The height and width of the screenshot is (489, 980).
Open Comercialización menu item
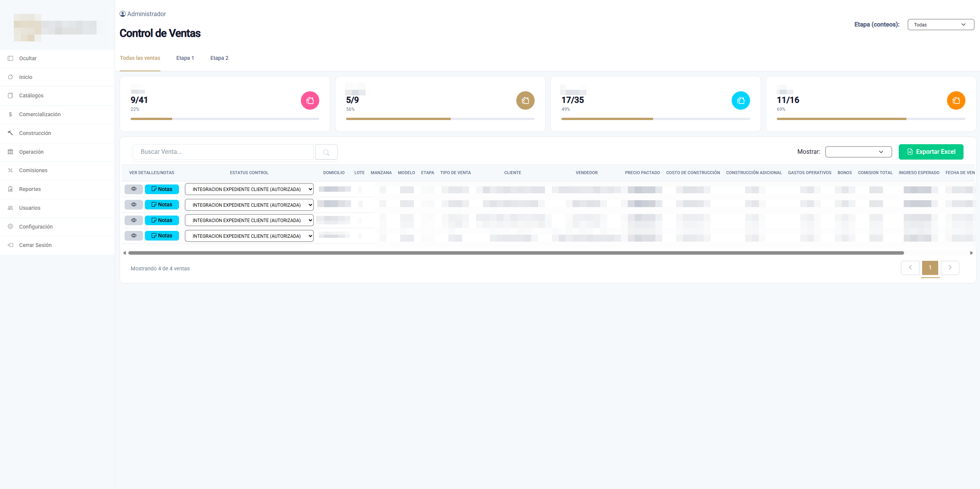click(57, 114)
